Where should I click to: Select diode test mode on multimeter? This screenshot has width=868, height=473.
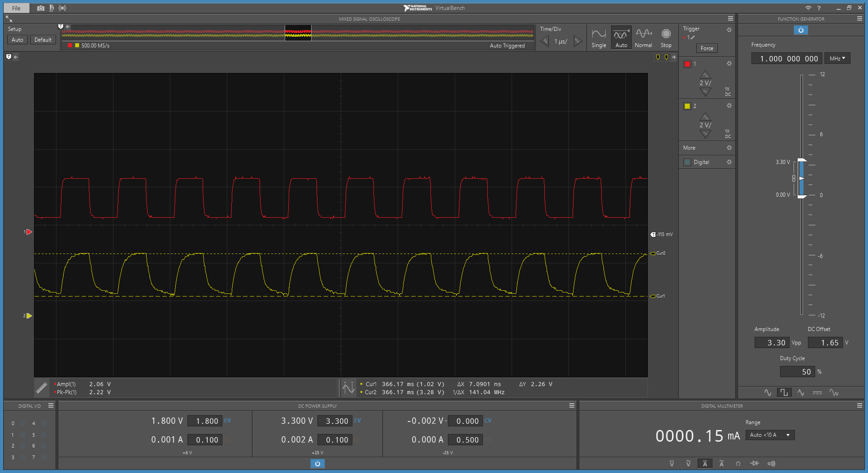tap(755, 464)
